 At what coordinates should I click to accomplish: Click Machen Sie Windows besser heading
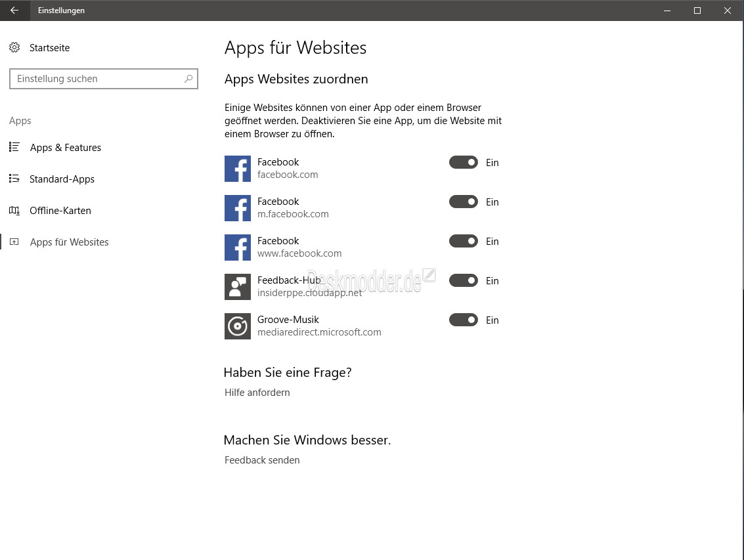click(307, 440)
